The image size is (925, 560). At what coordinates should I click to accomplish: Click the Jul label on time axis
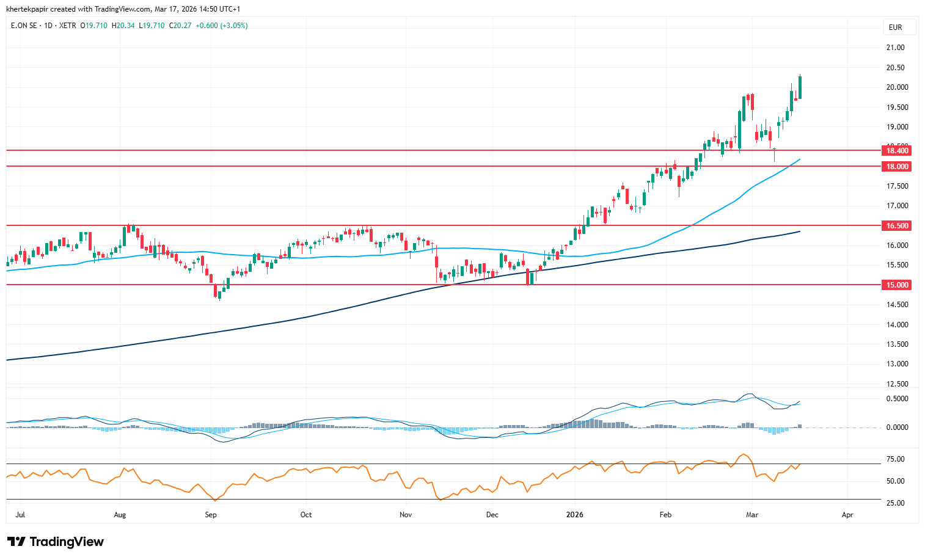[x=20, y=515]
